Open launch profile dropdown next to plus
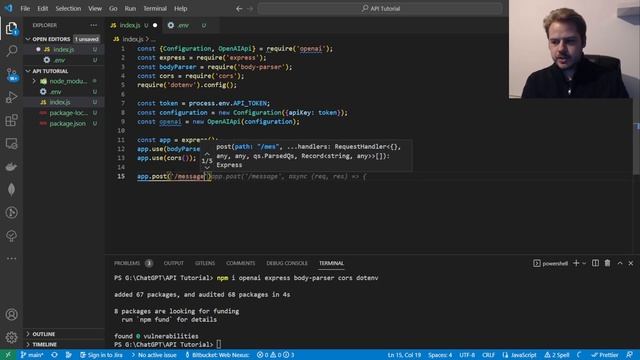640x360 pixels. click(x=584, y=263)
